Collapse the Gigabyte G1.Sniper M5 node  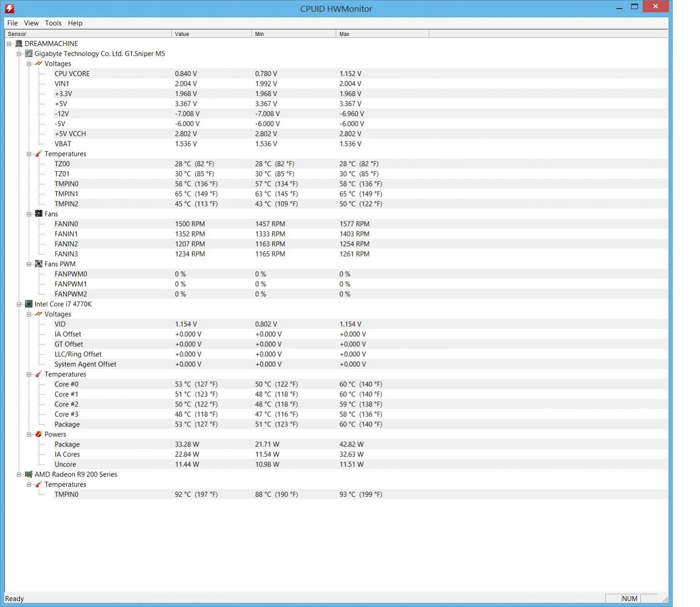tap(19, 54)
